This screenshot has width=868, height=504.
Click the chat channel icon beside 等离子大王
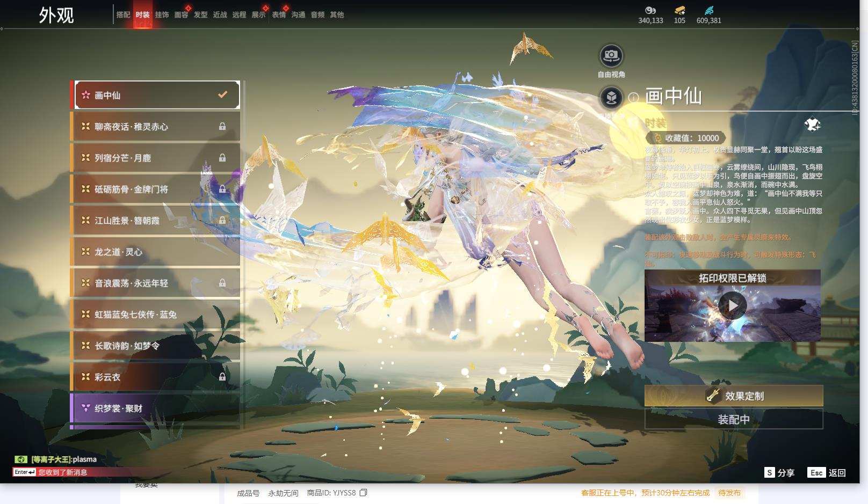click(x=21, y=459)
